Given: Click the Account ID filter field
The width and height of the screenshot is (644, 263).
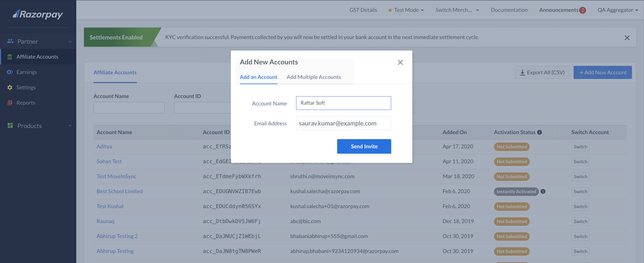Looking at the screenshot, I should tap(203, 108).
